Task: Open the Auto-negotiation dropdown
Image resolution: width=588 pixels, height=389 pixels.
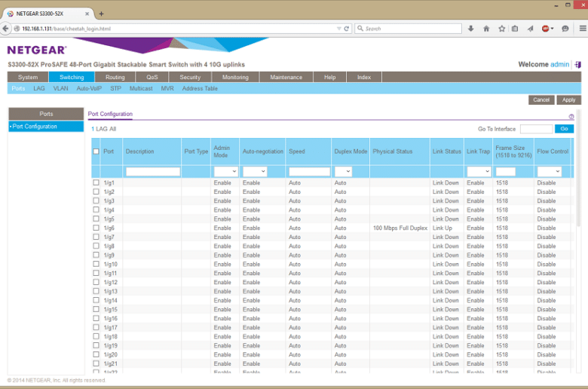Action: coord(255,171)
